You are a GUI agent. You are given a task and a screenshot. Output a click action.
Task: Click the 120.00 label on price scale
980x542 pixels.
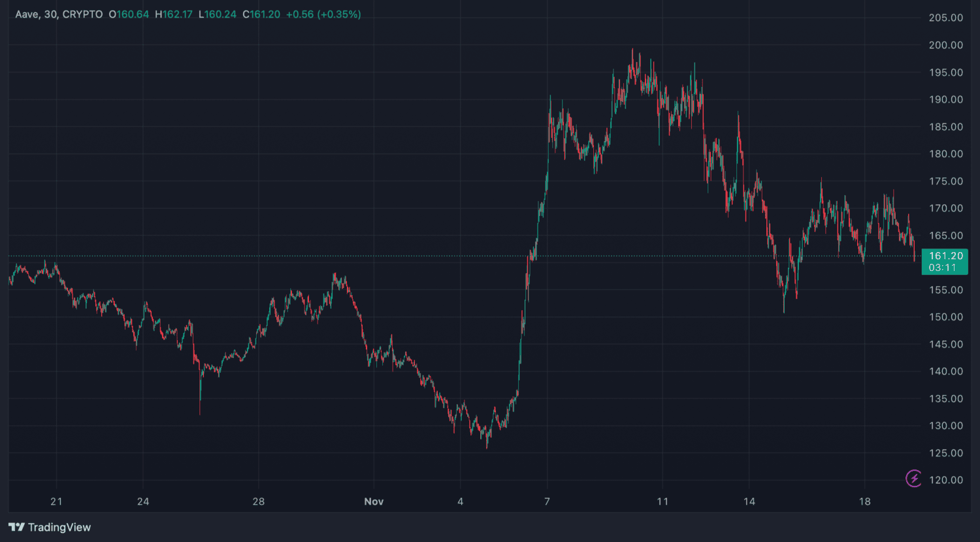point(945,480)
